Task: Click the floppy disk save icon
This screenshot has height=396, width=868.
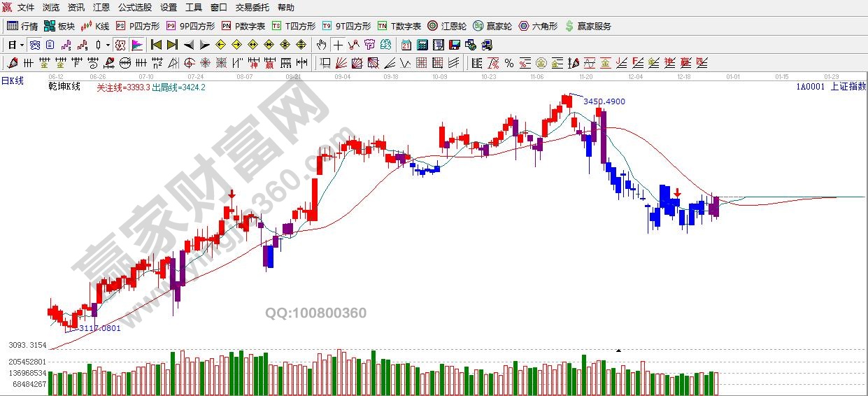Action: [x=455, y=45]
